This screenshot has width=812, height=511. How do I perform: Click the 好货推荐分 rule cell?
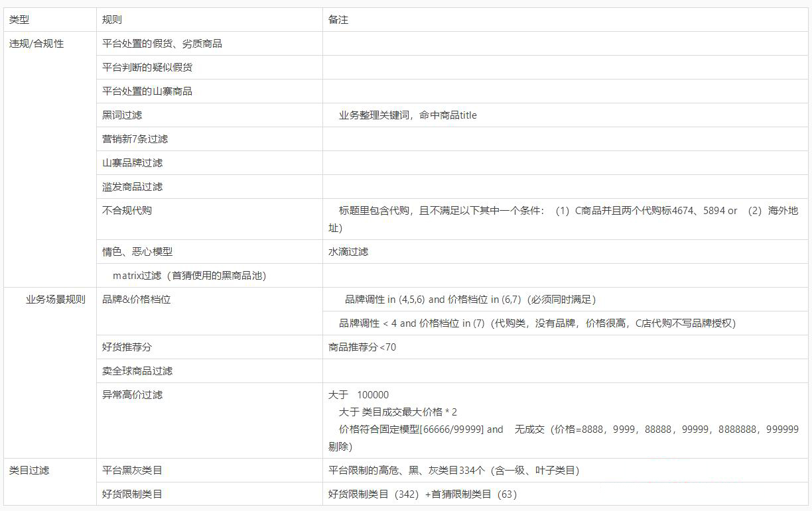[123, 346]
